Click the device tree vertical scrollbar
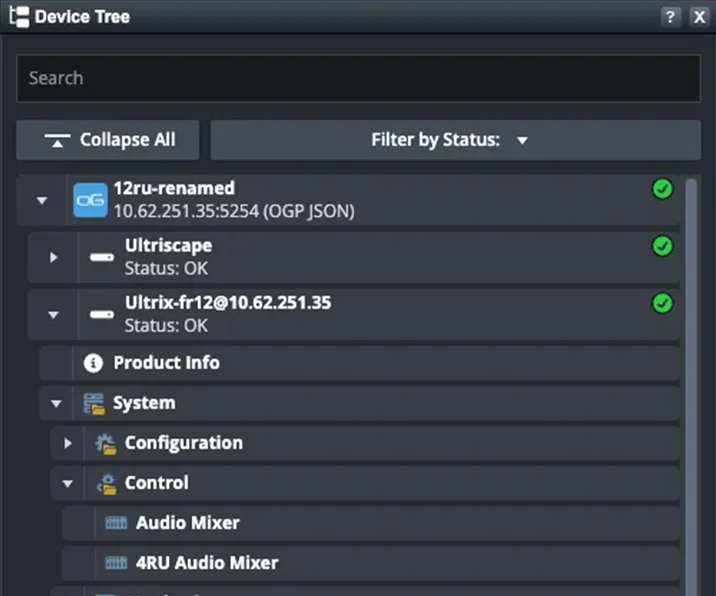Viewport: 716px width, 596px height. tap(691, 386)
